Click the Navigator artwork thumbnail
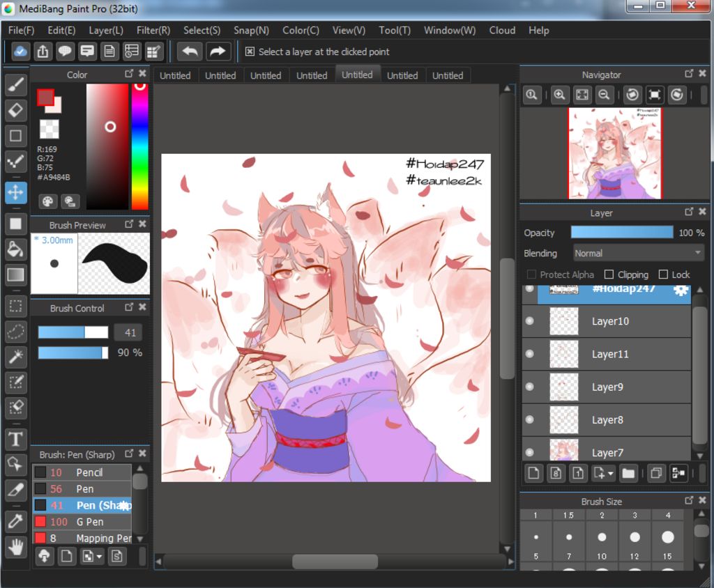Image resolution: width=714 pixels, height=588 pixels. [x=615, y=153]
